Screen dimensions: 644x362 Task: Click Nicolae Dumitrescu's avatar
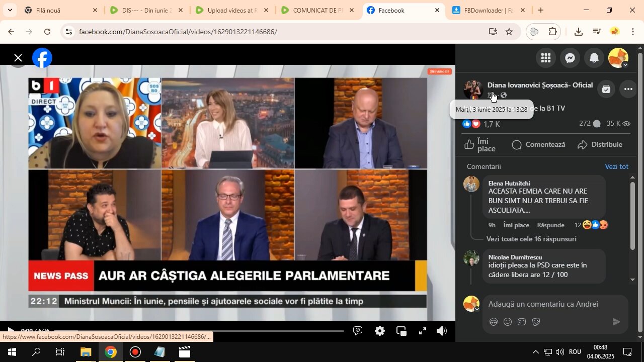(x=471, y=258)
